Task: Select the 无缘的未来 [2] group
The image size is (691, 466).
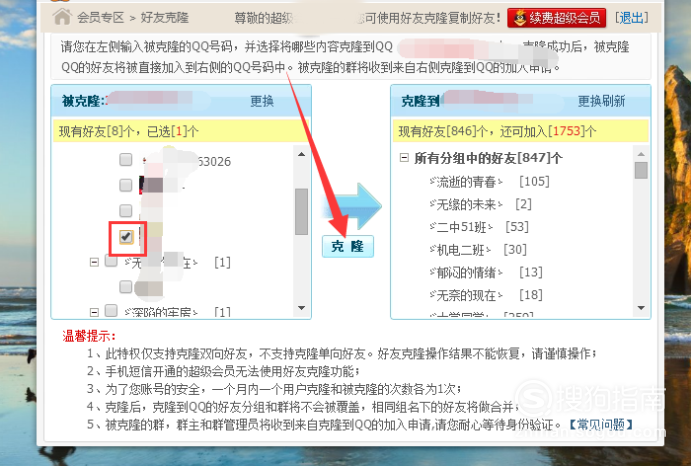Action: point(480,204)
